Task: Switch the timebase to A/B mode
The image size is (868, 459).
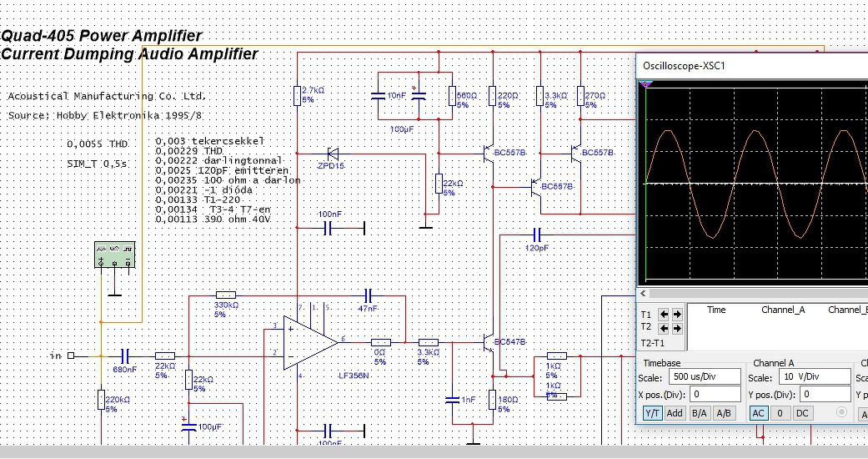Action: click(724, 413)
